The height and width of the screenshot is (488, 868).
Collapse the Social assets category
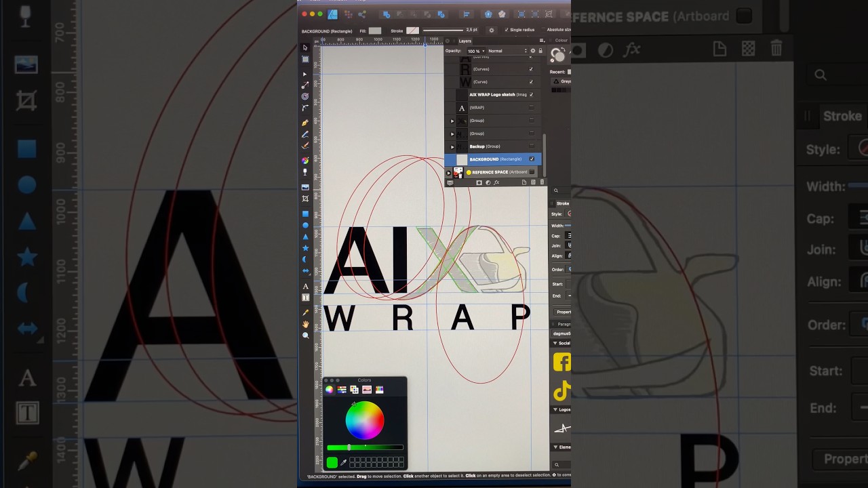555,344
